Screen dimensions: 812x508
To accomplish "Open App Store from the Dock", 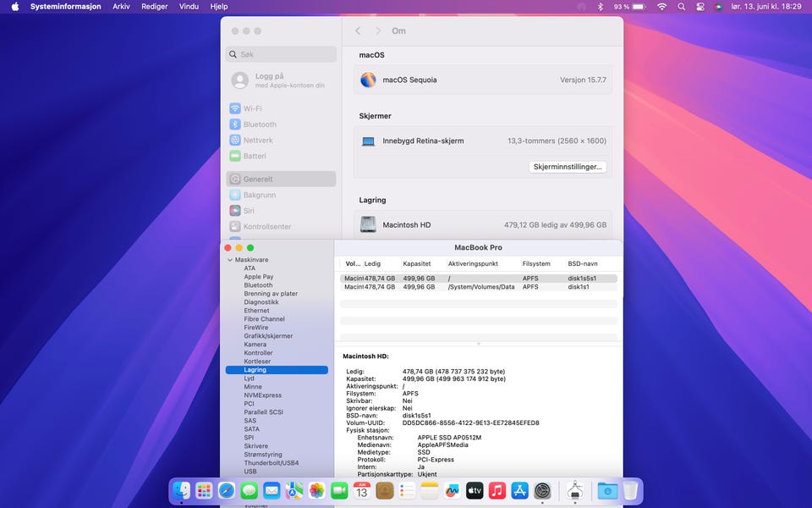I will [519, 490].
